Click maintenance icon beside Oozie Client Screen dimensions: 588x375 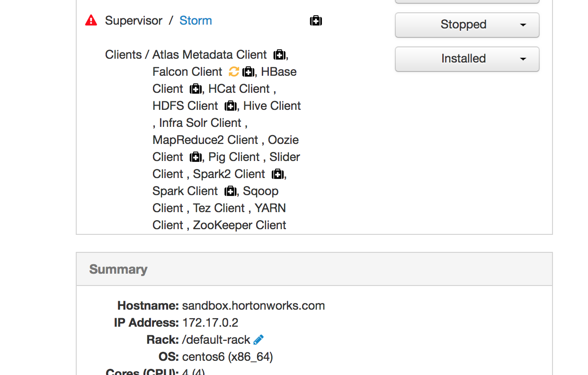tap(195, 157)
